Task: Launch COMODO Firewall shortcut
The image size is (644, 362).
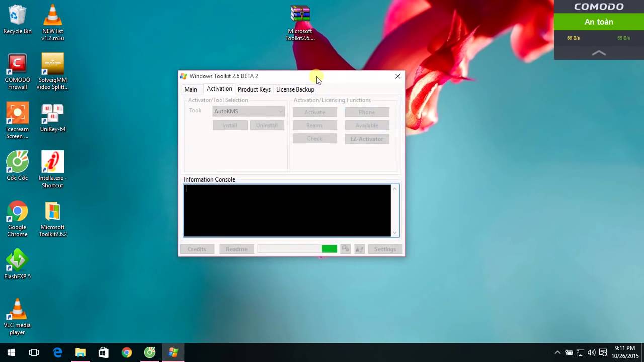Action: click(x=17, y=72)
